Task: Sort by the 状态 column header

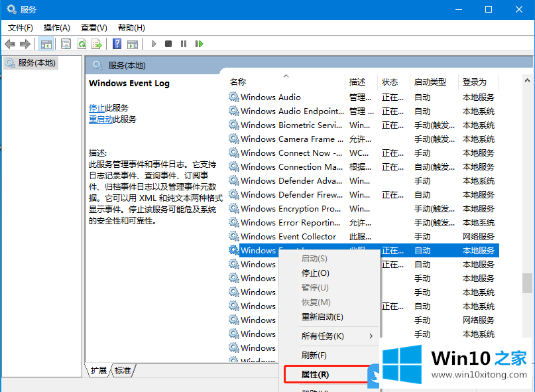Action: (394, 82)
